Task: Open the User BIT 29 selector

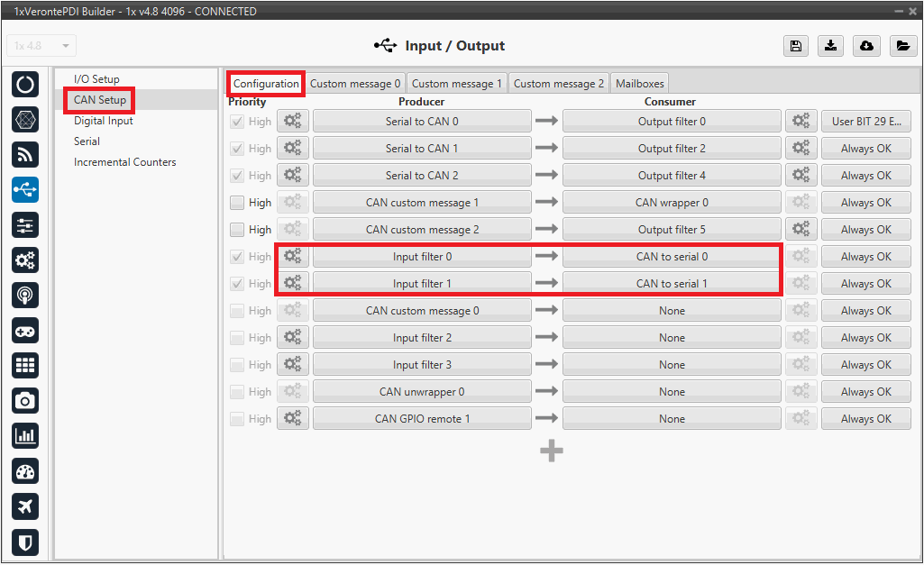Action: 865,122
